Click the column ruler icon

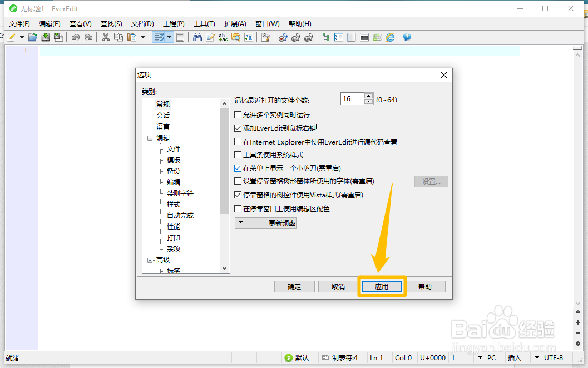265,37
